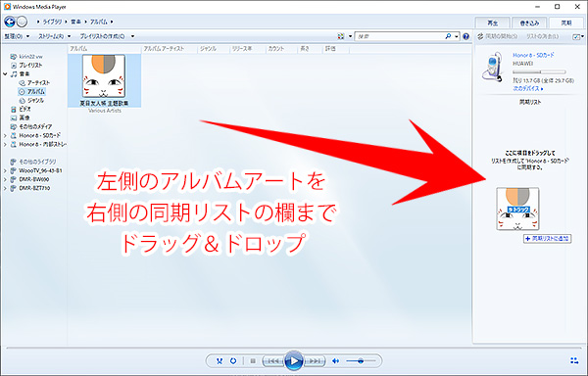Sort by リリース年 column header

coord(248,49)
